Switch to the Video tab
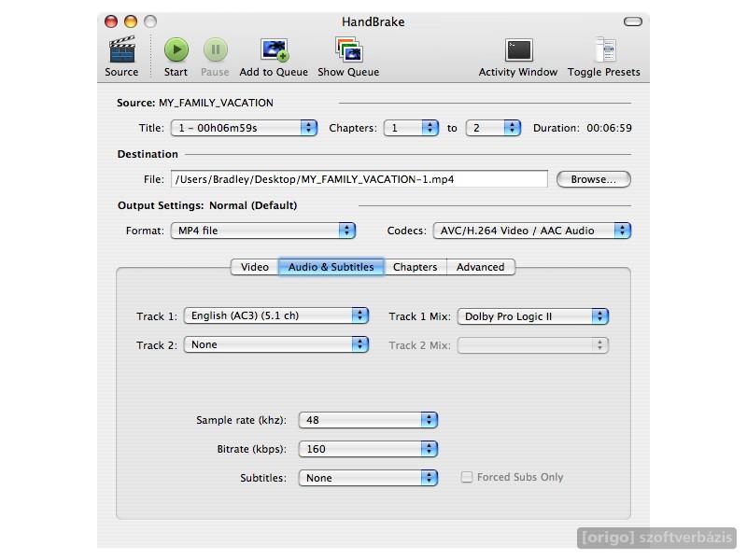This screenshot has height=560, width=747. [x=255, y=267]
